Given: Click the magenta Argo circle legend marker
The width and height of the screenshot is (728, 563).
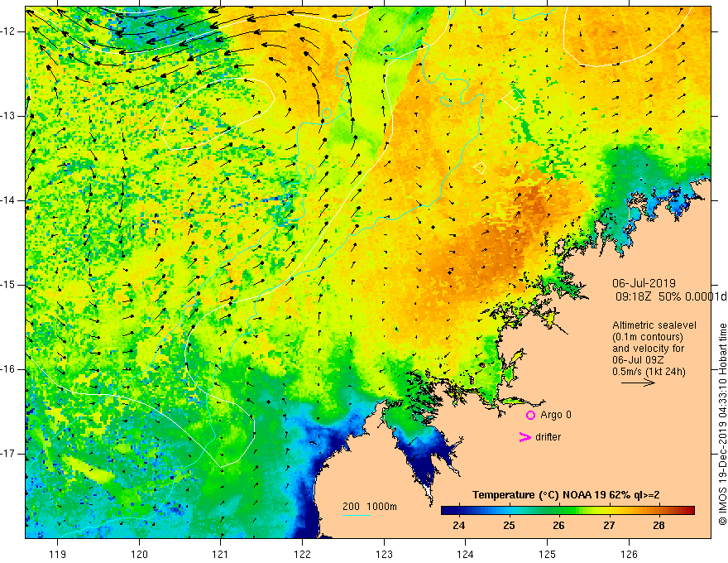Looking at the screenshot, I should pyautogui.click(x=530, y=415).
